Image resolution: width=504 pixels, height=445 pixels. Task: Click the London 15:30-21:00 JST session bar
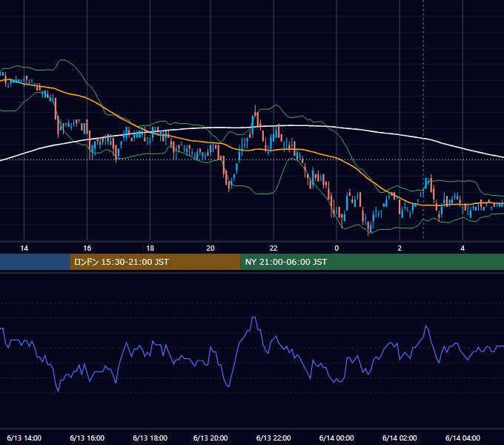click(x=155, y=262)
